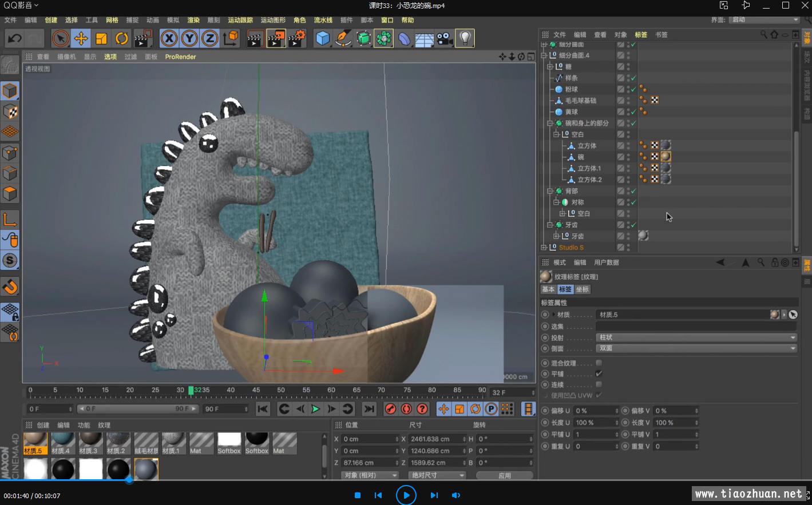812x505 pixels.
Task: Toggle Y axis lock
Action: [189, 38]
